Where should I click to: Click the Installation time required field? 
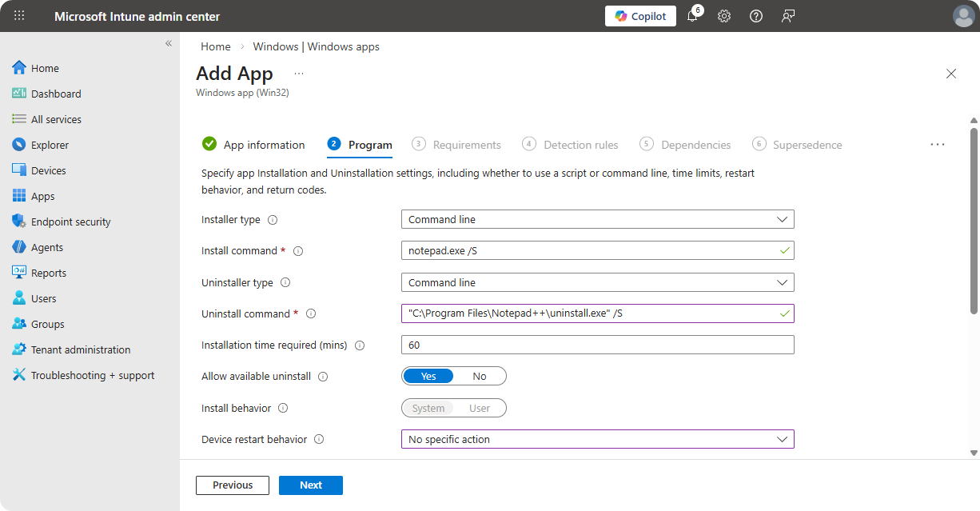click(x=597, y=345)
